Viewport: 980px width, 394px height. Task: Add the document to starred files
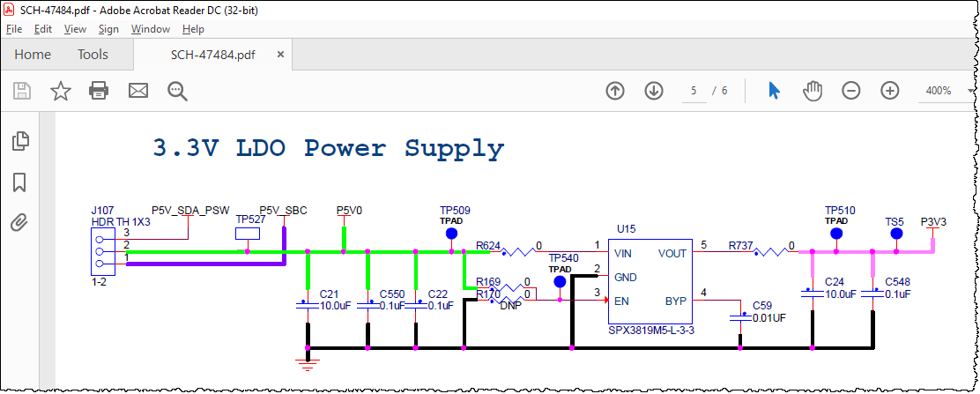(61, 91)
